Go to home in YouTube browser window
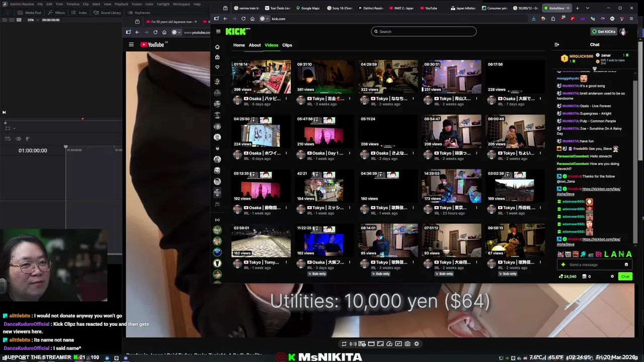The width and height of the screenshot is (644, 362). coord(164,32)
